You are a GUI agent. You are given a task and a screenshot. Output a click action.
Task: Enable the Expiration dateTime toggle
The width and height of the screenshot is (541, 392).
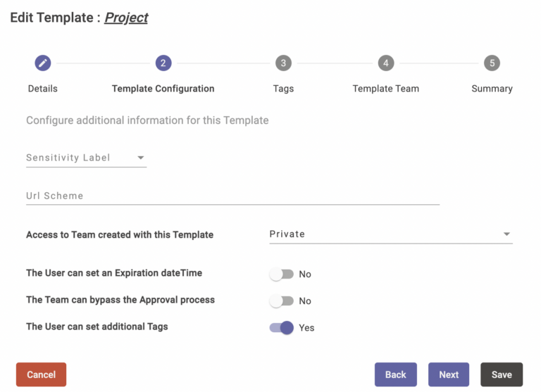[x=281, y=274]
